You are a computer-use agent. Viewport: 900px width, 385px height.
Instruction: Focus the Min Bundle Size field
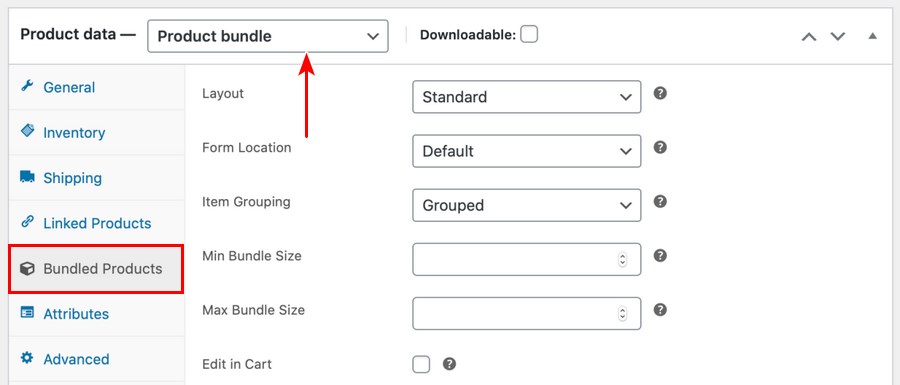[x=526, y=259]
